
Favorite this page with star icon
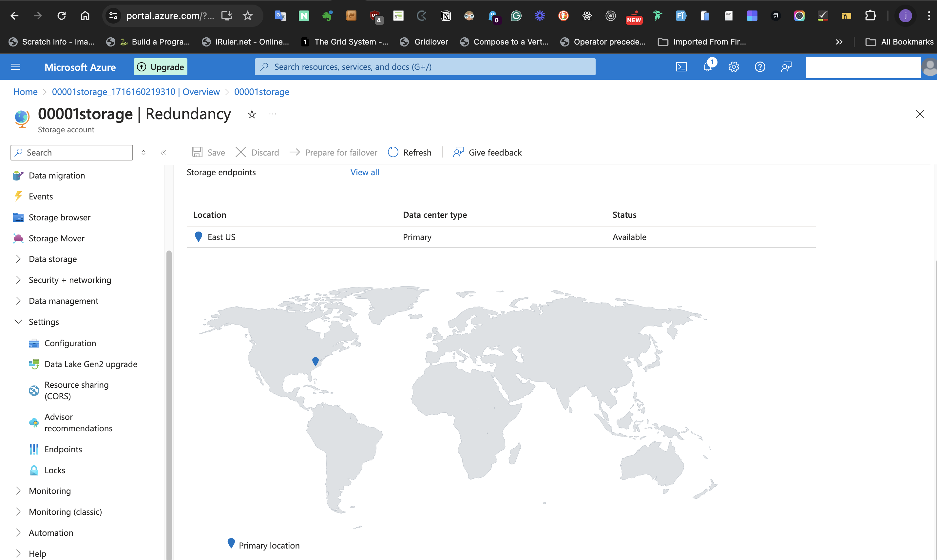[x=252, y=114]
